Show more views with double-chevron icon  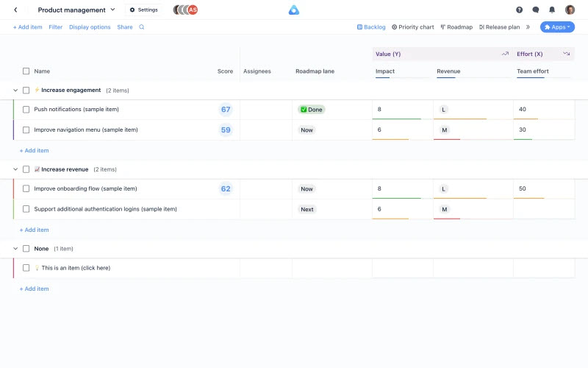528,27
